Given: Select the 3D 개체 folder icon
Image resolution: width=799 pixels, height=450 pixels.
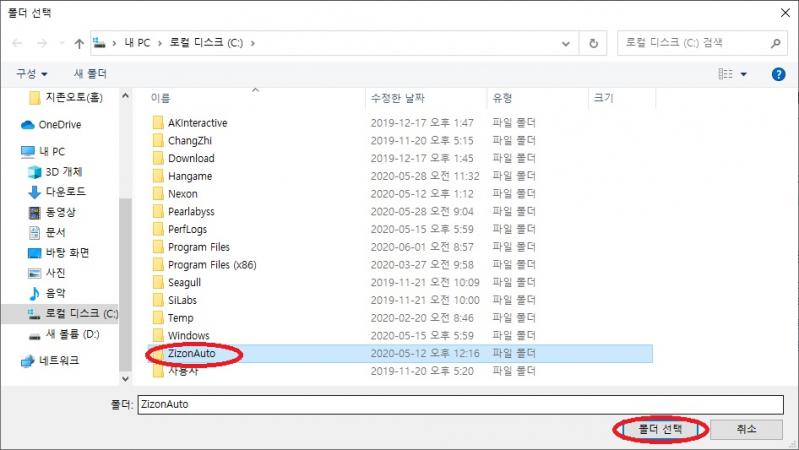Looking at the screenshot, I should coord(35,171).
